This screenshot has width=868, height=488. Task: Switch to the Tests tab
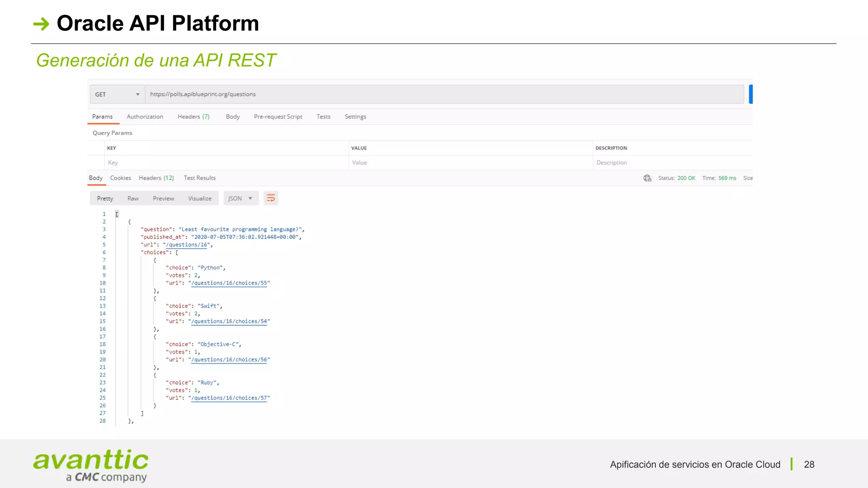point(323,116)
